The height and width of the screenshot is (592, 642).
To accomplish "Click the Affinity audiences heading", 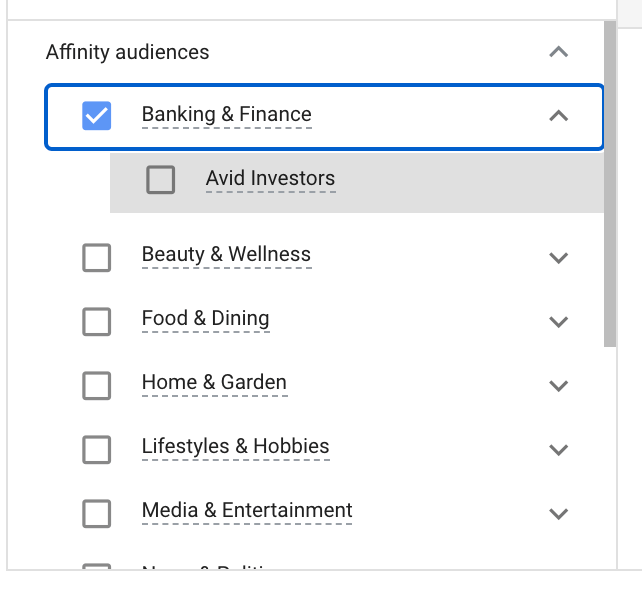I will tap(127, 52).
